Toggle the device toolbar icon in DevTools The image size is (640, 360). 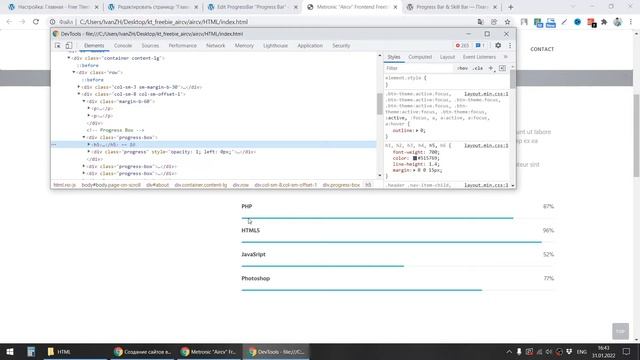(x=69, y=46)
